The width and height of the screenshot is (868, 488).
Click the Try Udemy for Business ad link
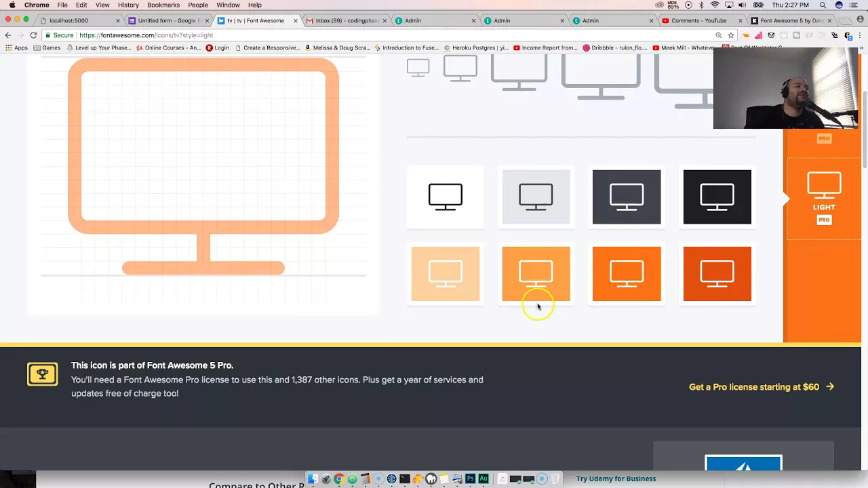616,479
